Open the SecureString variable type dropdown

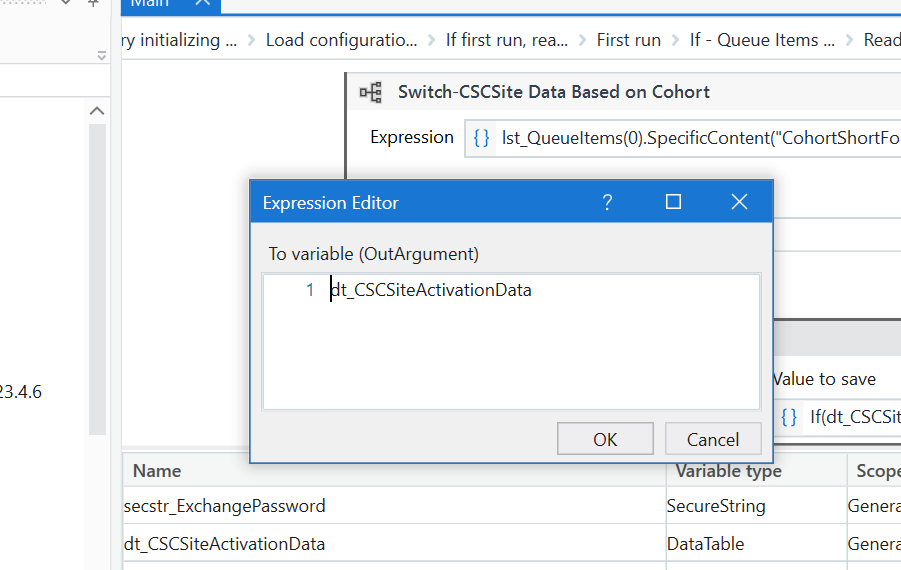tap(755, 506)
